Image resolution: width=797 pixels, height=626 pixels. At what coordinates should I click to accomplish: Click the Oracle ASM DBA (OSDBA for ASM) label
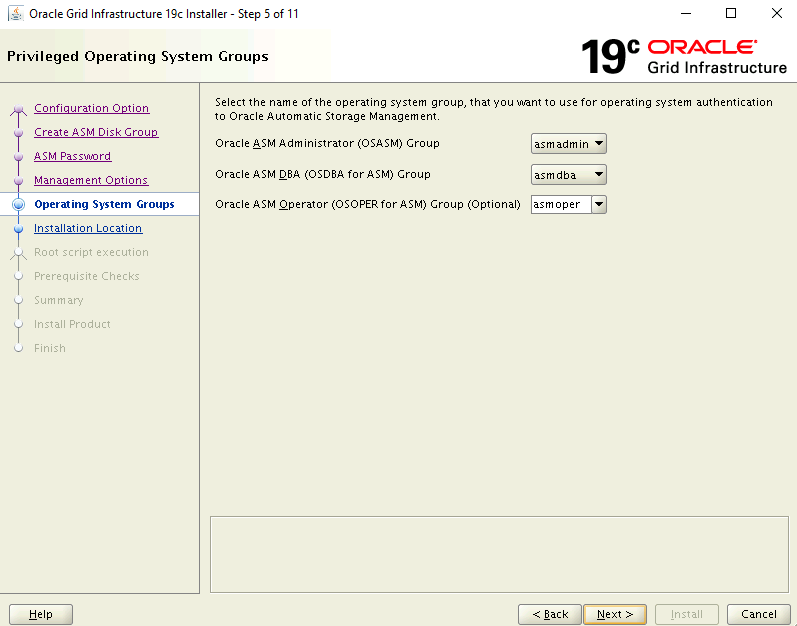(x=323, y=174)
